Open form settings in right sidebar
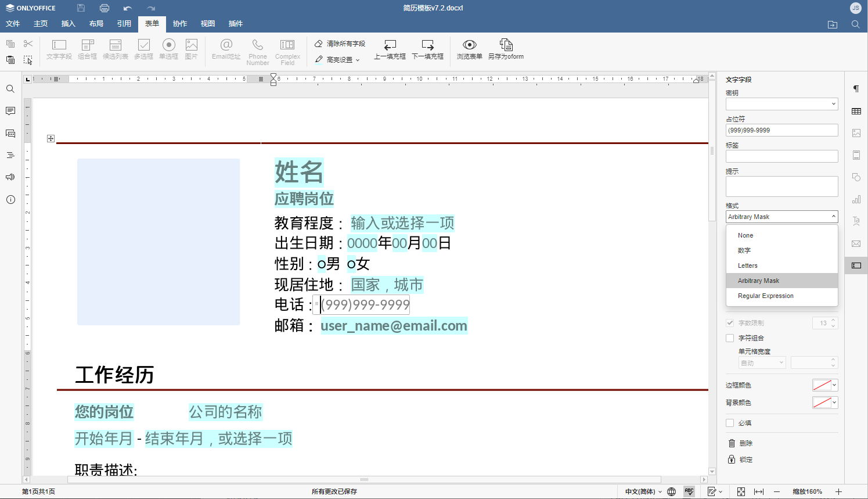Image resolution: width=868 pixels, height=499 pixels. click(856, 265)
